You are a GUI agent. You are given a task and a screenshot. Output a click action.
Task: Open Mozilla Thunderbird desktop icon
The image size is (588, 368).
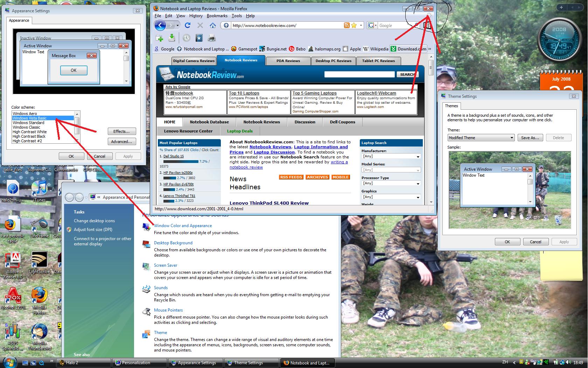point(39,337)
